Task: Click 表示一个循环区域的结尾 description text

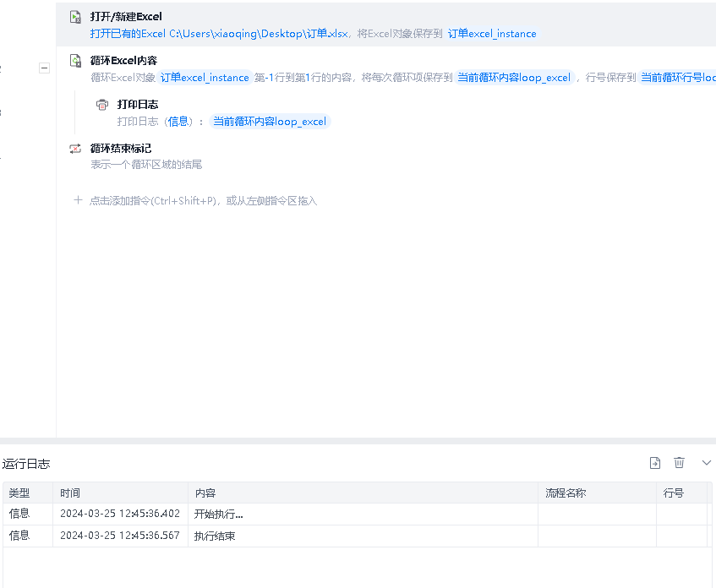Action: click(x=146, y=165)
